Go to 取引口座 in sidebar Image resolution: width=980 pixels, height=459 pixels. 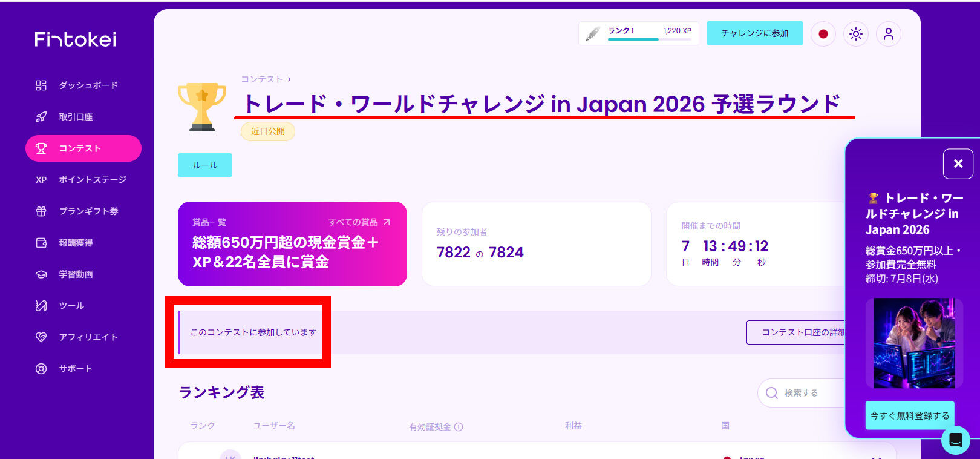pos(83,117)
